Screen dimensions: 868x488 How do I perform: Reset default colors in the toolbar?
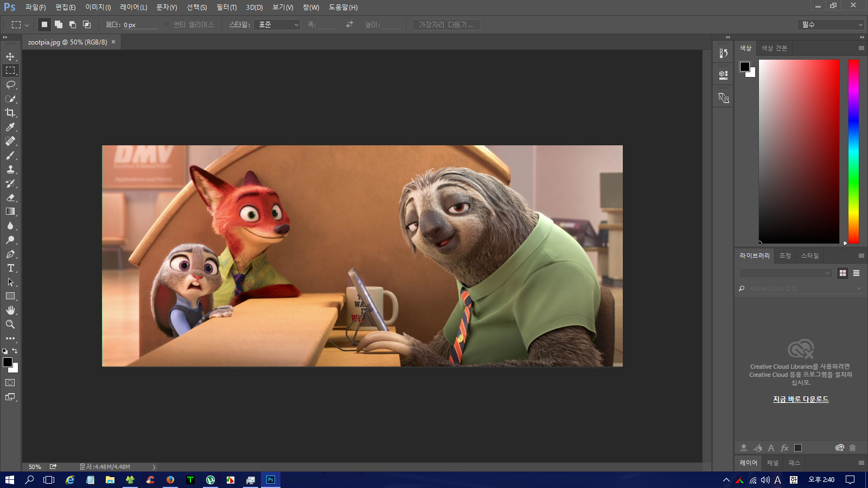coord(5,351)
